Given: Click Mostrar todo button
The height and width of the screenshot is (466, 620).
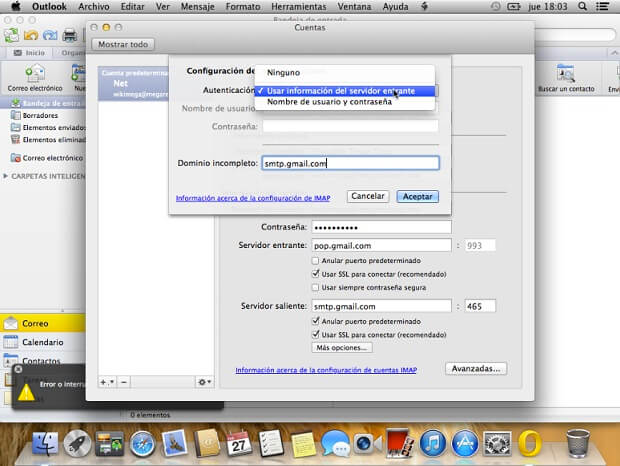Looking at the screenshot, I should [x=123, y=44].
